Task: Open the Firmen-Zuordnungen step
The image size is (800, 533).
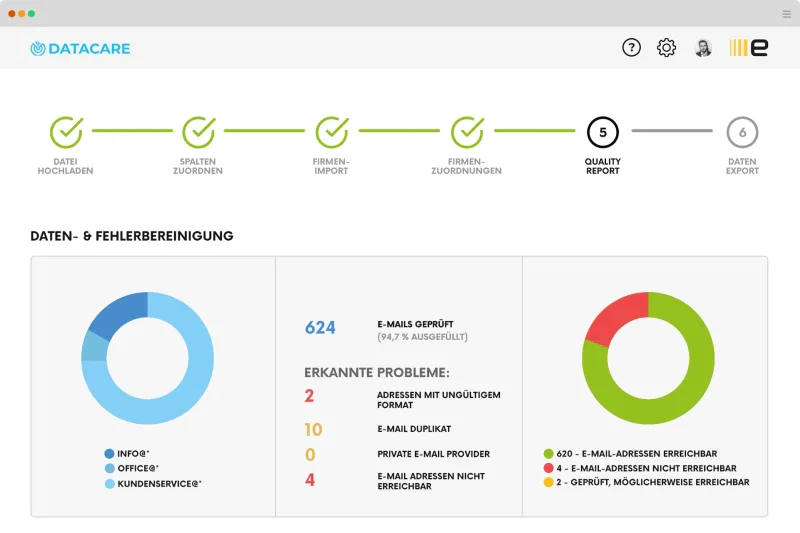Action: coord(467,132)
